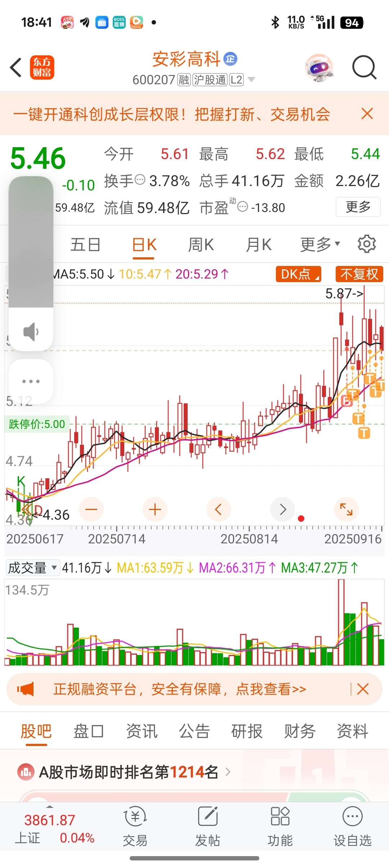Tap the 5.87 high price marker
This screenshot has width=389, height=868.
[344, 293]
